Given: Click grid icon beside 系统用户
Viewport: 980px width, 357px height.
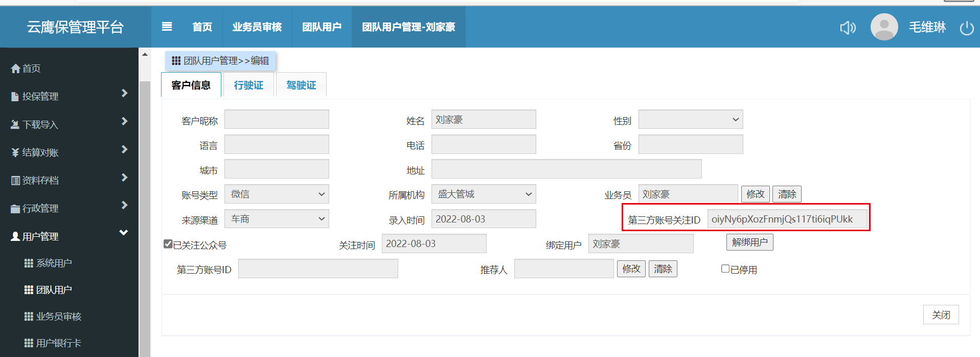Looking at the screenshot, I should pyautogui.click(x=29, y=263).
